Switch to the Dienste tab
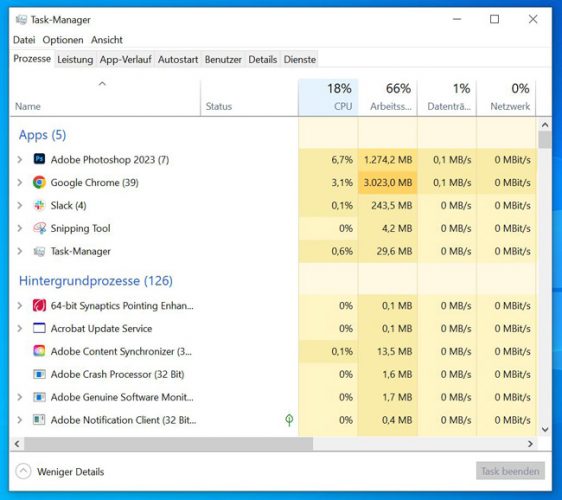The height and width of the screenshot is (500, 562). click(300, 59)
